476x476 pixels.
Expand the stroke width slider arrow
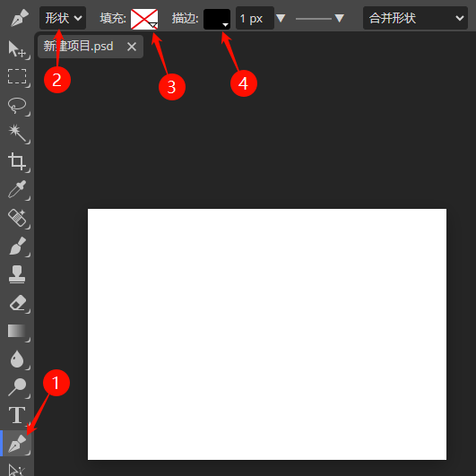click(281, 18)
